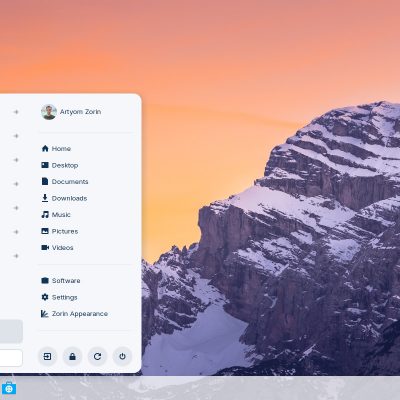Open the Home folder
The image size is (400, 400).
pos(56,149)
